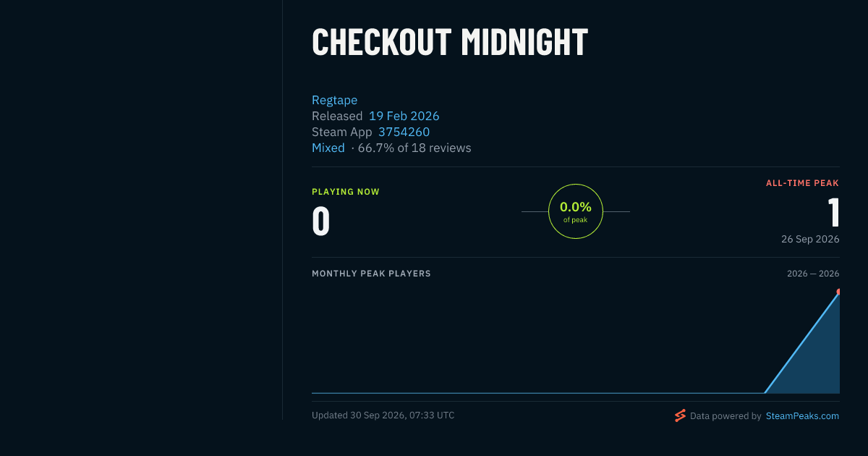Viewport: 868px width, 456px height.
Task: Click the 26 Sep 2026 peak date
Action: tap(810, 239)
